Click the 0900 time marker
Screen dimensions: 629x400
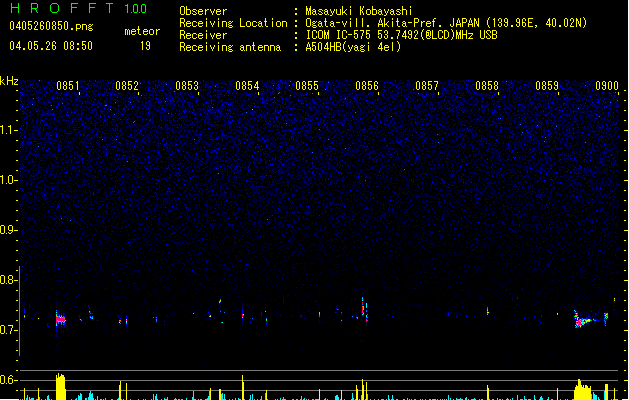(607, 86)
